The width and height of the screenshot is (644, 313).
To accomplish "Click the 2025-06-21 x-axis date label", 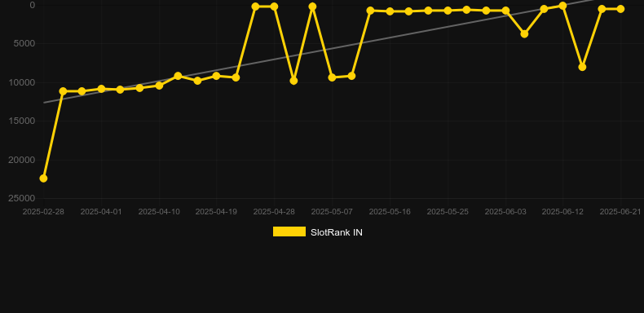I will 620,212.
